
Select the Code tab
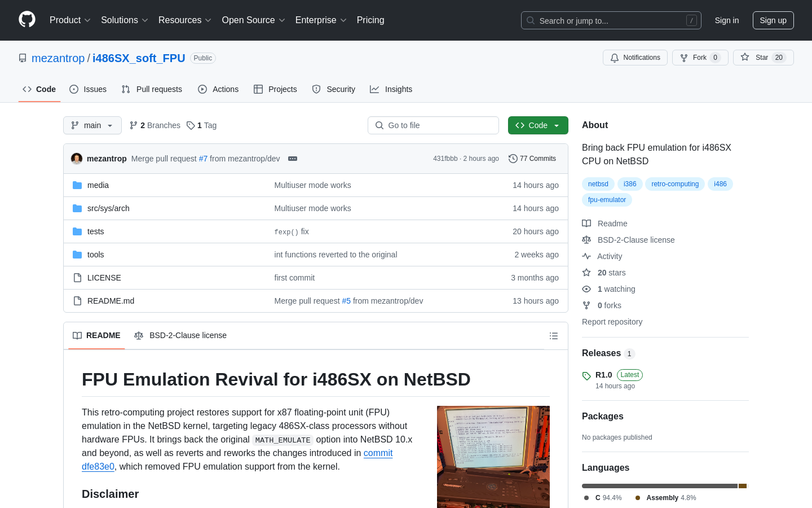(39, 89)
